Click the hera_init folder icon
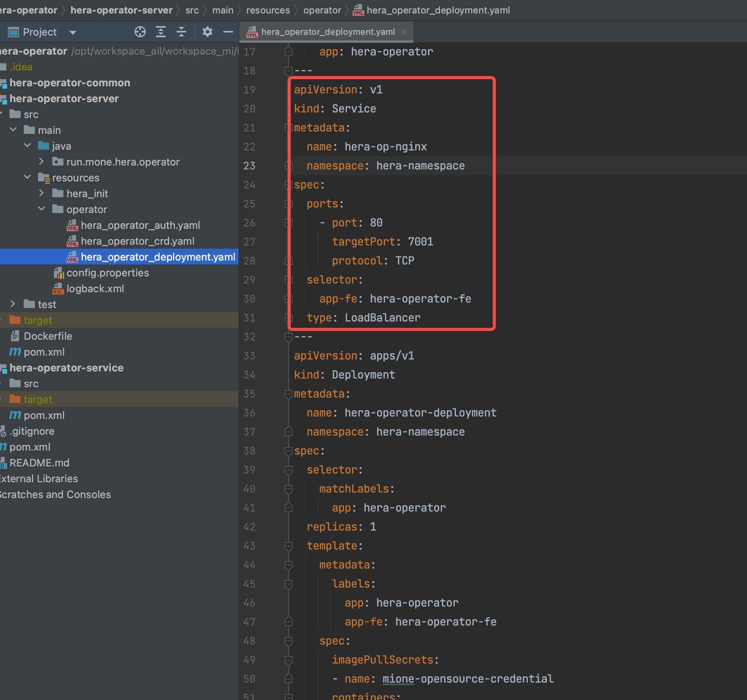 click(x=58, y=193)
